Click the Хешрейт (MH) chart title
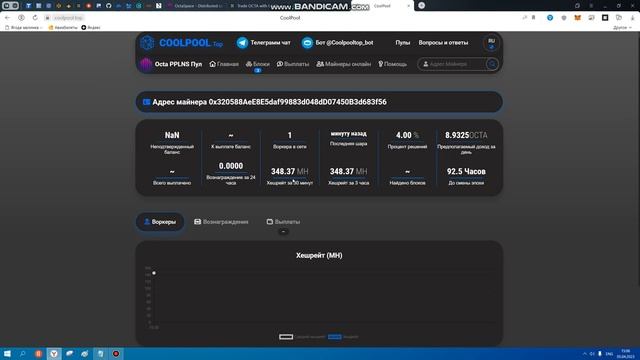Screen dimensions: 640x360 (319, 256)
